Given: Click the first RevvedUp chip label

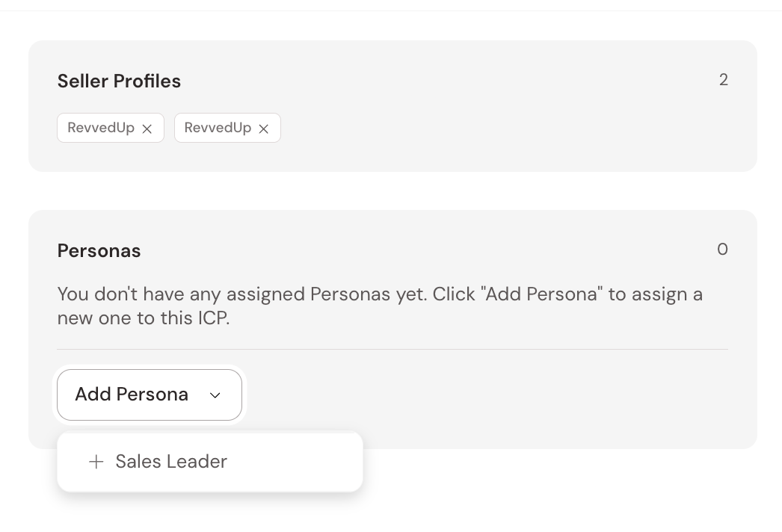Looking at the screenshot, I should [101, 128].
